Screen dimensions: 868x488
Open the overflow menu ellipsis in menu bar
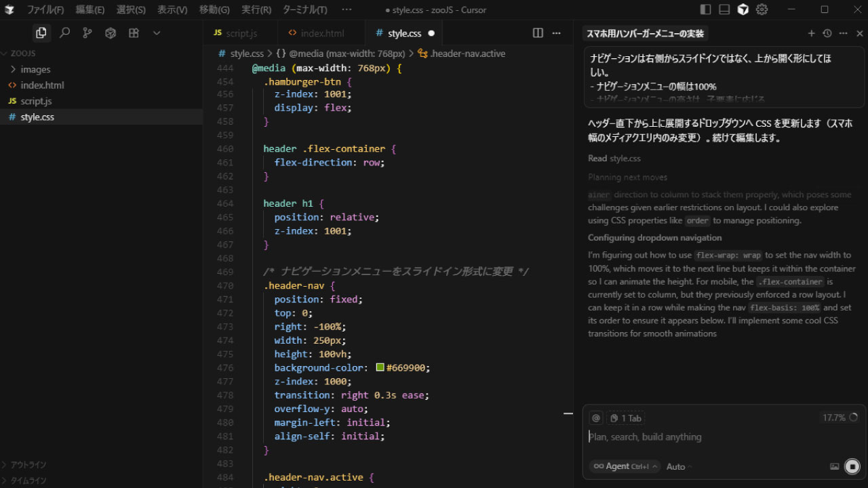pyautogui.click(x=347, y=10)
